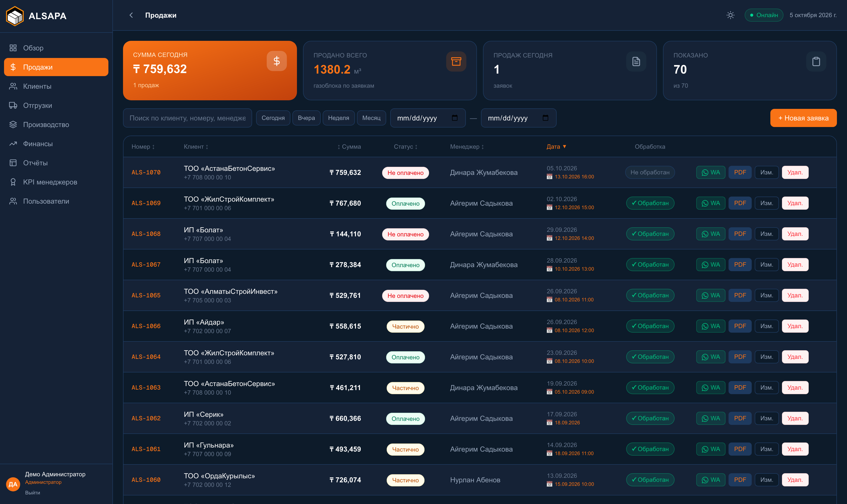Focus the client search input field
Screen dimensions: 847x504
[x=187, y=118]
